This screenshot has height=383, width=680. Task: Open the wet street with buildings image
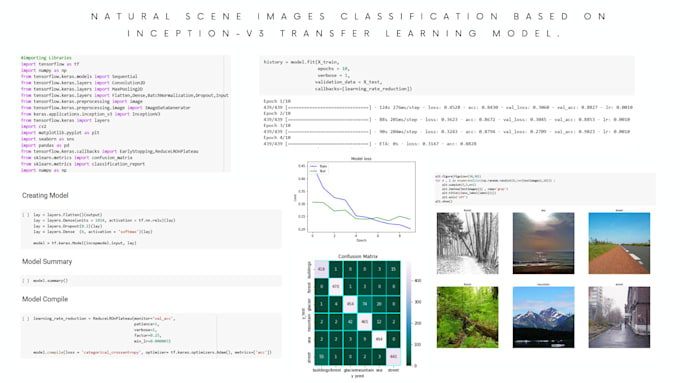[619, 317]
